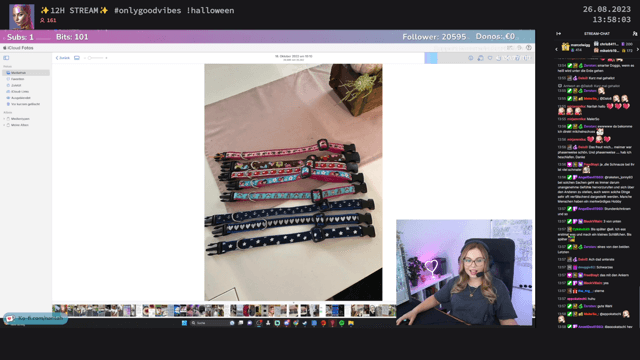Image resolution: width=640 pixels, height=360 pixels.
Task: Open the green Spotify taskbar icon
Action: [342, 323]
